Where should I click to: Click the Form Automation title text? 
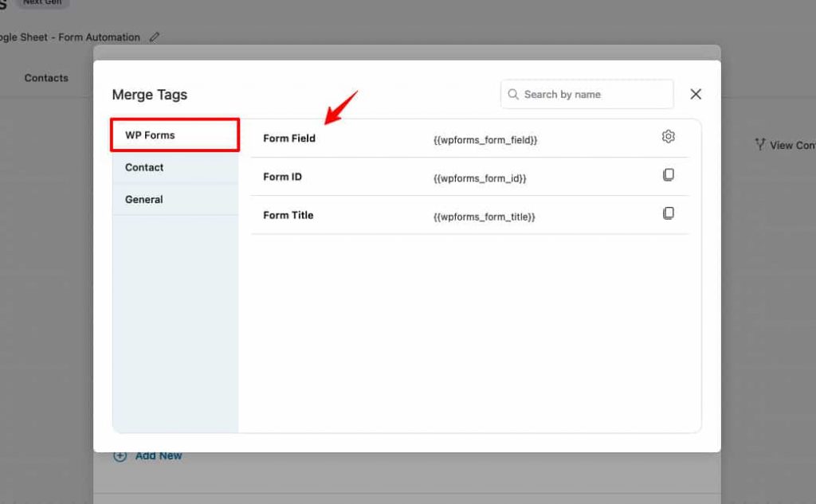click(99, 37)
